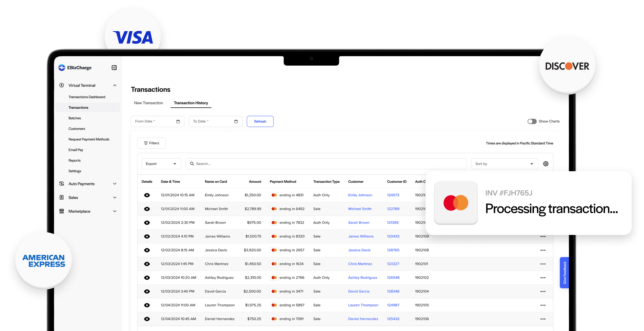Click Mastercard logo on processing card
Viewport: 644px width, 331px height.
coord(456,203)
